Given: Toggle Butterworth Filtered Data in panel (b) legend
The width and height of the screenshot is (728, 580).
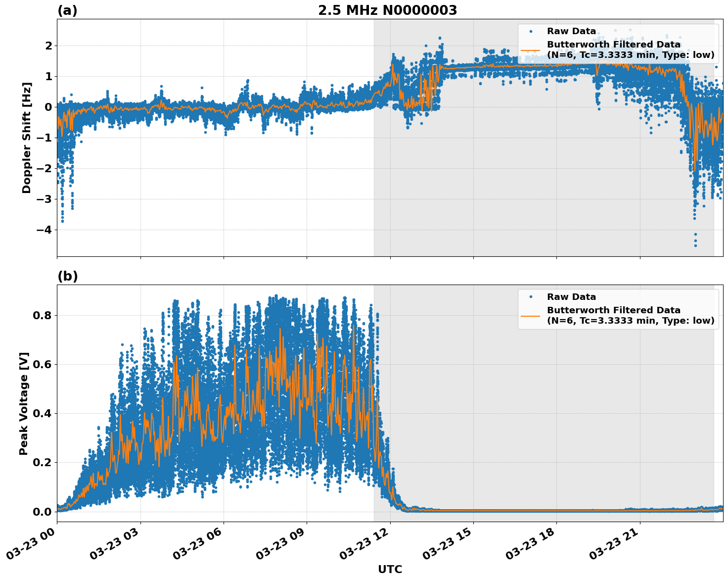Looking at the screenshot, I should pos(613,311).
